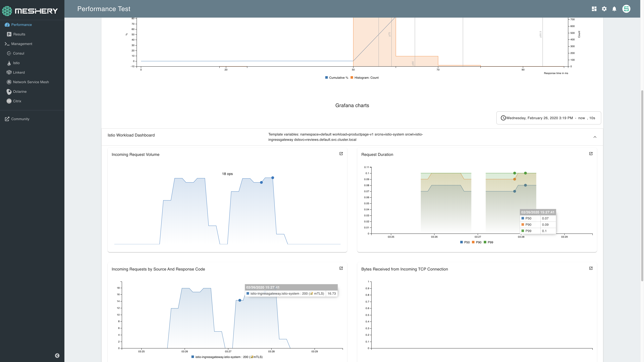Image resolution: width=644 pixels, height=362 pixels.
Task: Click the notifications bell icon
Action: 614,9
